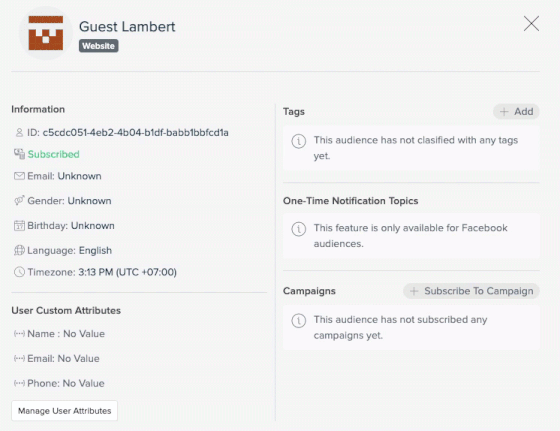
Task: Click the calendar icon beside Birthday
Action: click(x=19, y=226)
